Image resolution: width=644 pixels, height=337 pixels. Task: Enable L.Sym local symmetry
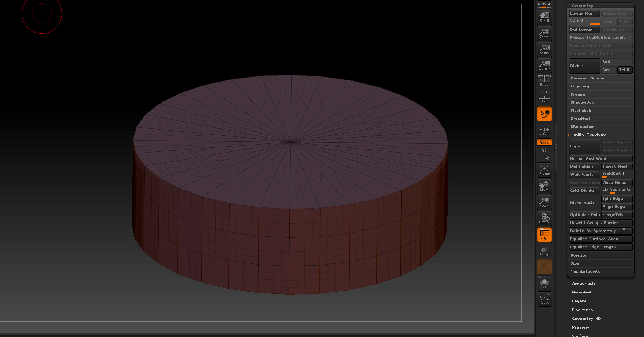(x=544, y=131)
